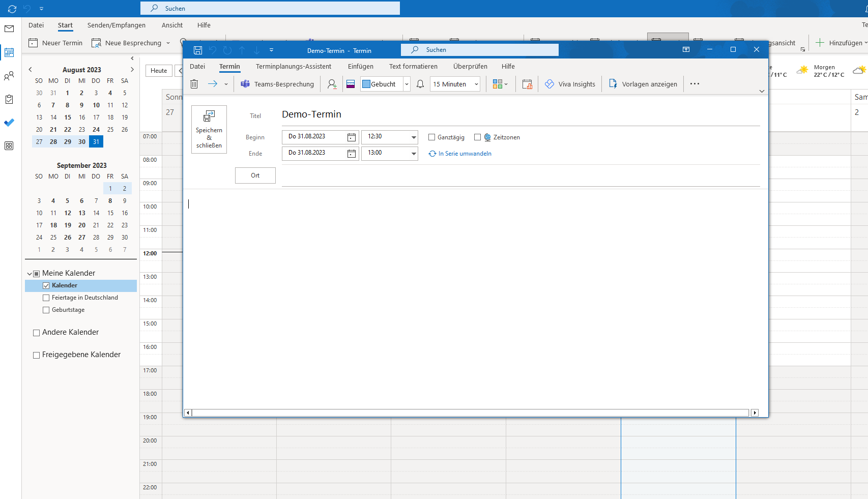Click into the Ort location field

tap(520, 176)
